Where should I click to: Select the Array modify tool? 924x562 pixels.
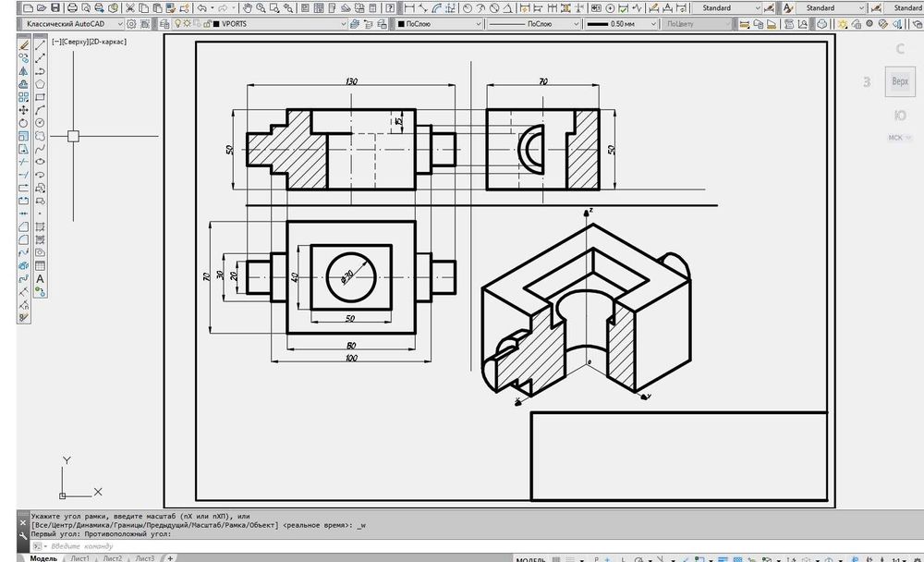tap(24, 97)
